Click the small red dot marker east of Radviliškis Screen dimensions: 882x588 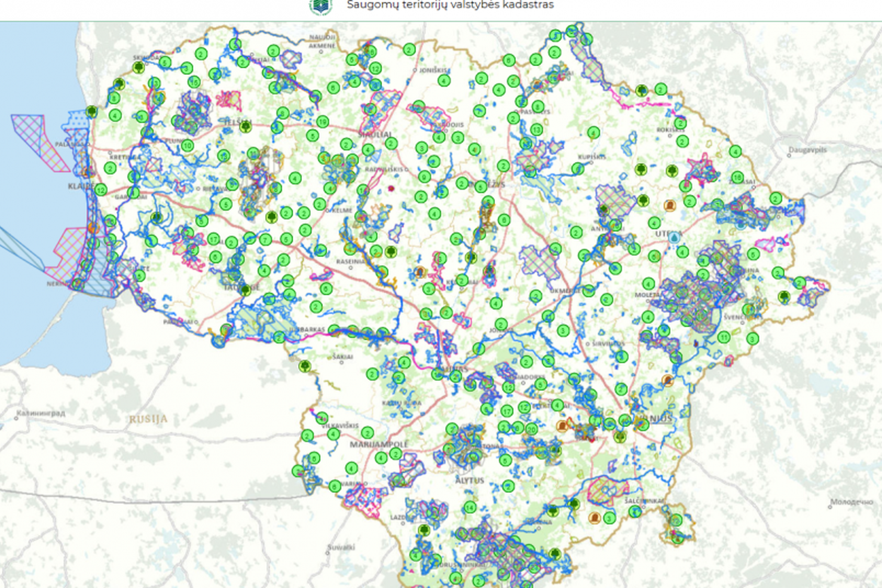click(x=391, y=188)
